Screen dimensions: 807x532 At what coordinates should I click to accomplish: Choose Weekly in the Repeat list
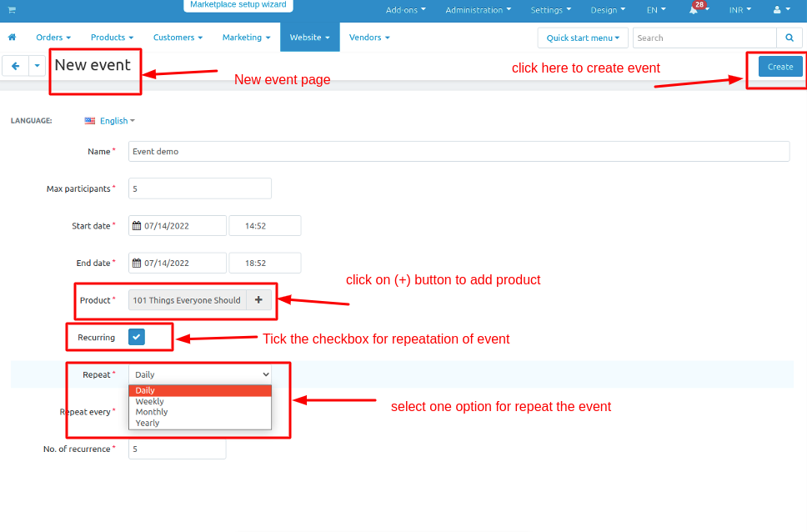150,401
